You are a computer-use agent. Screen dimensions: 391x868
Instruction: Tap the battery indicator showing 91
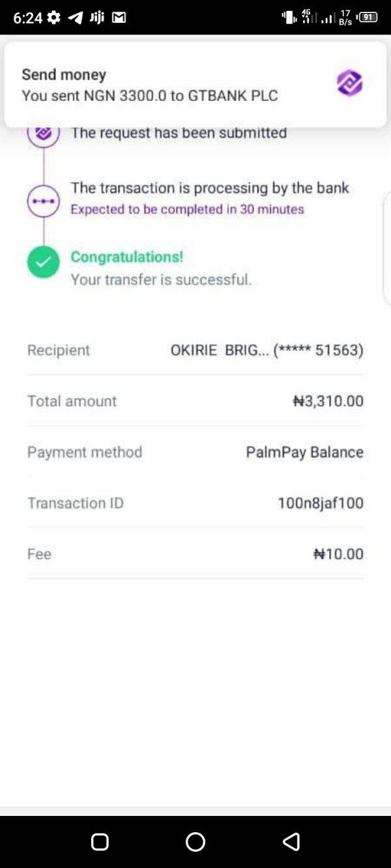coord(368,18)
